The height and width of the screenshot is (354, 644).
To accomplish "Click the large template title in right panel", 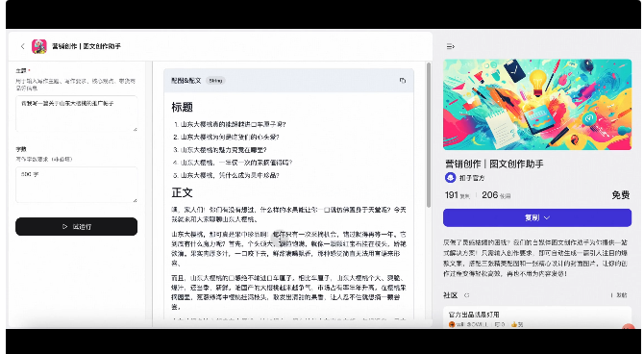I will point(494,164).
